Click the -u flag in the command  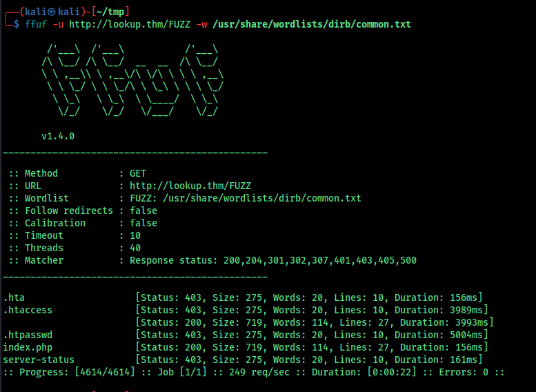pos(58,24)
